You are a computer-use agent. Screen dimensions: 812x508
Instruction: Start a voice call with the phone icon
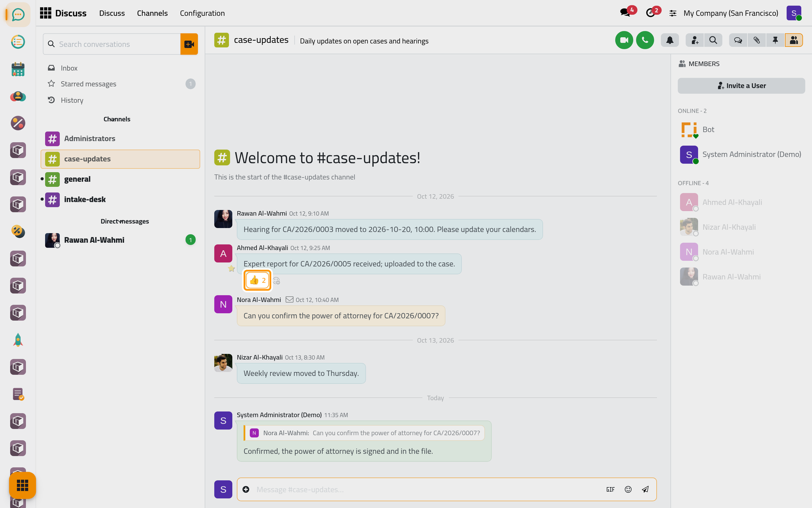[645, 40]
